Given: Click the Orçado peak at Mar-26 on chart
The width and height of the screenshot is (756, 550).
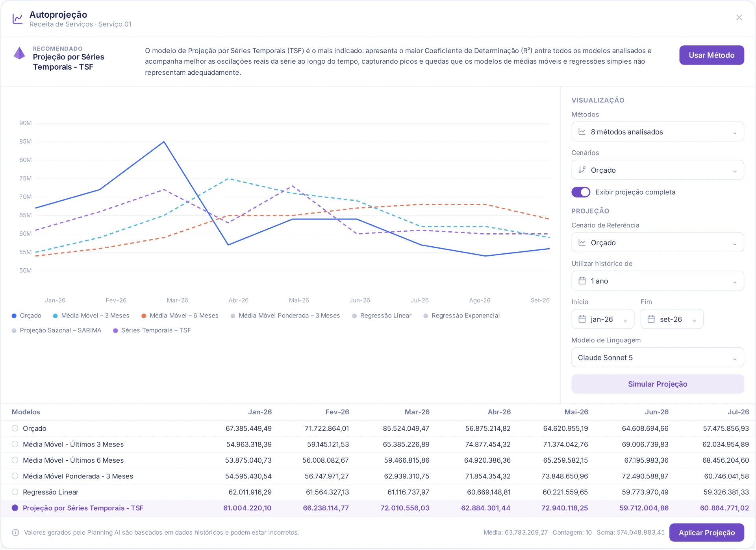Looking at the screenshot, I should click(164, 142).
